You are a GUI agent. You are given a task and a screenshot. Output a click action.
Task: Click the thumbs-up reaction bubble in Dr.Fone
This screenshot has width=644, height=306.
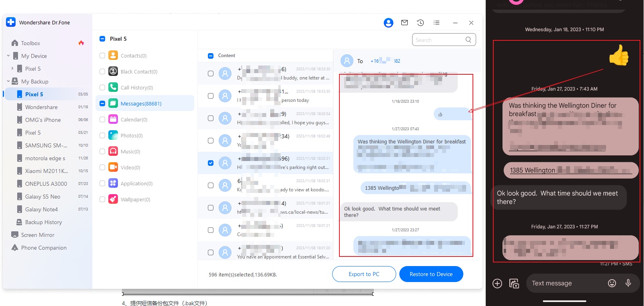[x=453, y=114]
